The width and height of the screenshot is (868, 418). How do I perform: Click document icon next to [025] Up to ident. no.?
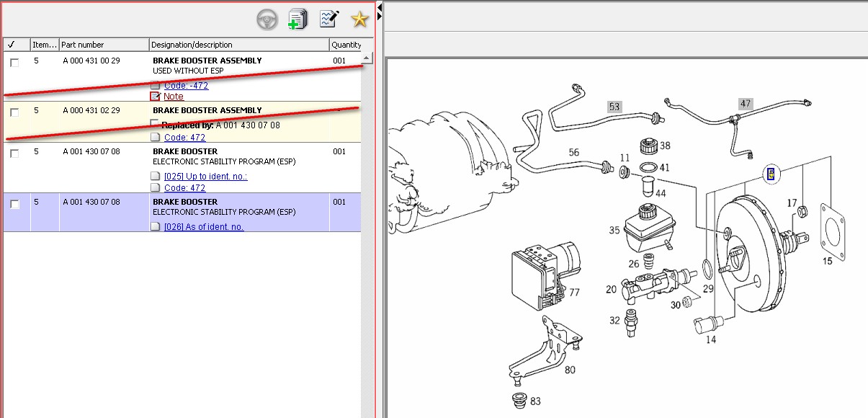tap(155, 177)
